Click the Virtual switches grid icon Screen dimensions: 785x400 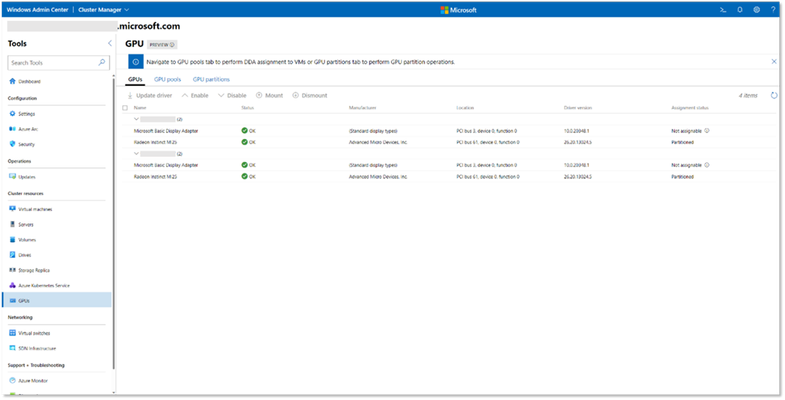[13, 333]
